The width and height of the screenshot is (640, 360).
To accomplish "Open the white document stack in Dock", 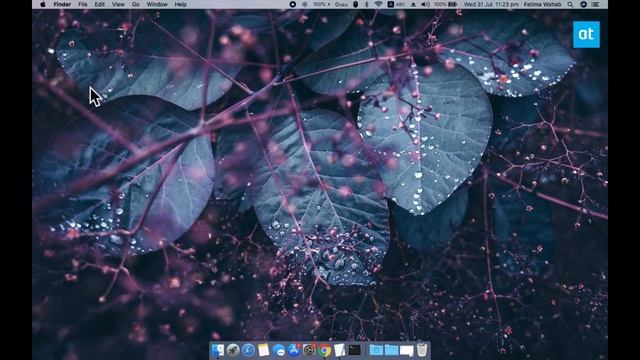I will 407,350.
